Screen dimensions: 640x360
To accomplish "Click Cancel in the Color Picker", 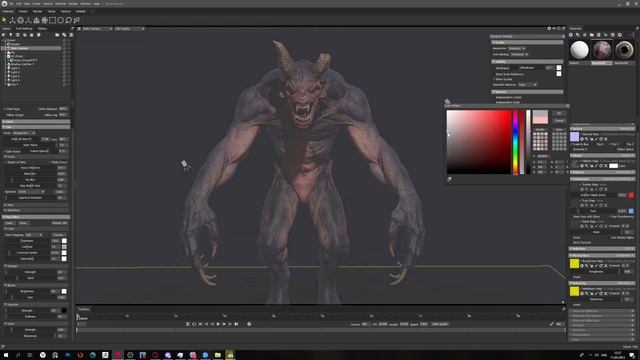I will coord(559,120).
